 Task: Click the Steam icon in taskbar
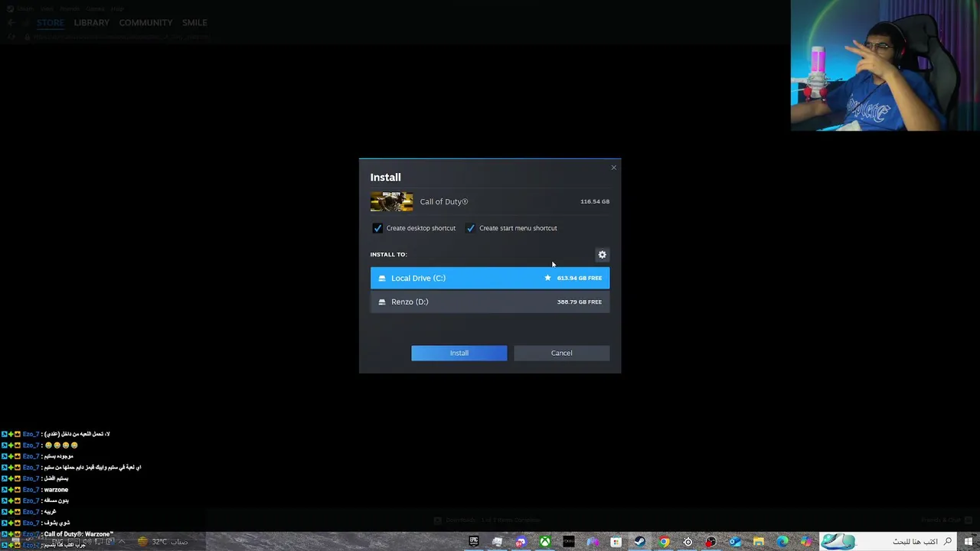coord(639,542)
